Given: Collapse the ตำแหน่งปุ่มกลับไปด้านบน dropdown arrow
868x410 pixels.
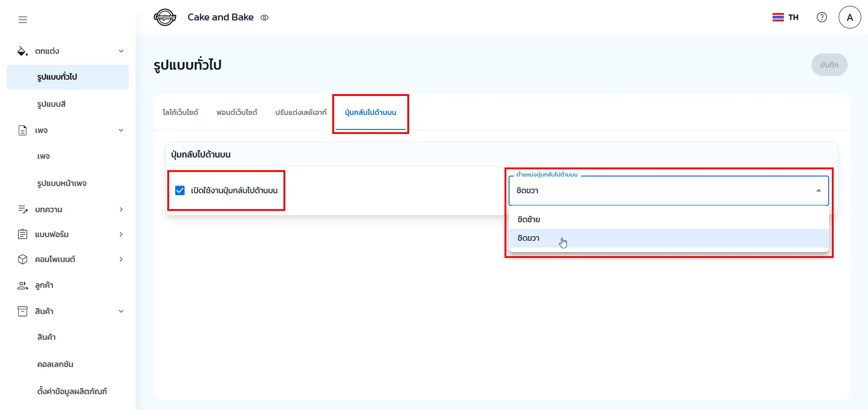Looking at the screenshot, I should coord(818,191).
